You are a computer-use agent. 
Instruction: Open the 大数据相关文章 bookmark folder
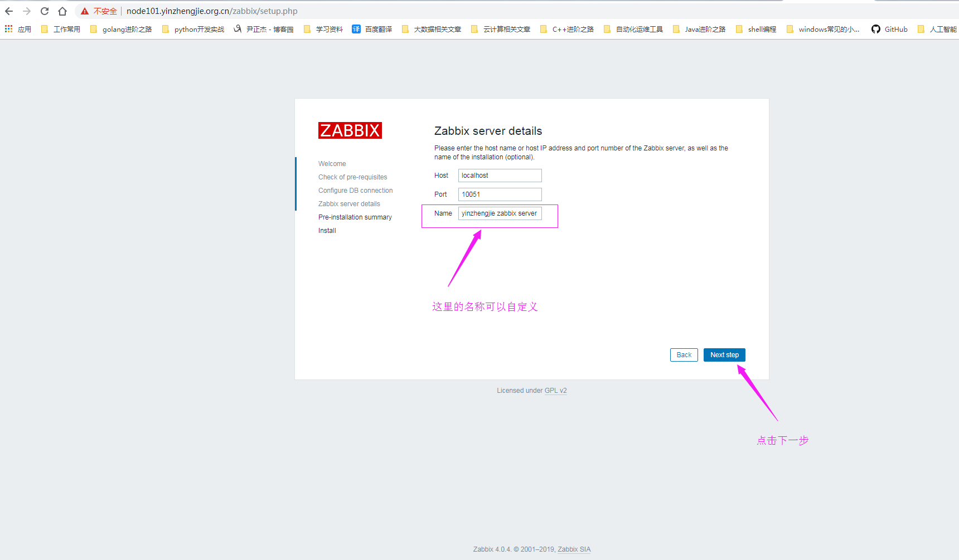432,29
